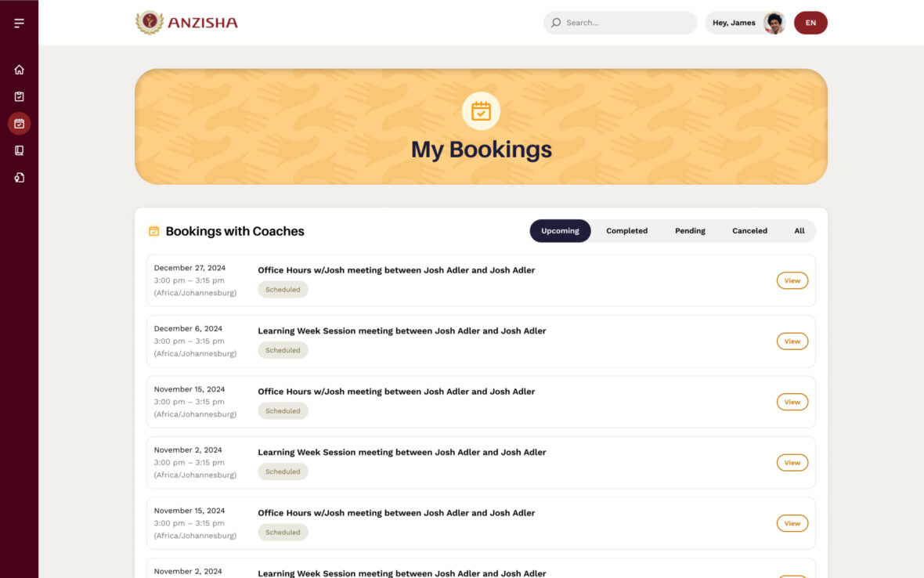Open the calendar bookings icon in sidebar

point(19,123)
